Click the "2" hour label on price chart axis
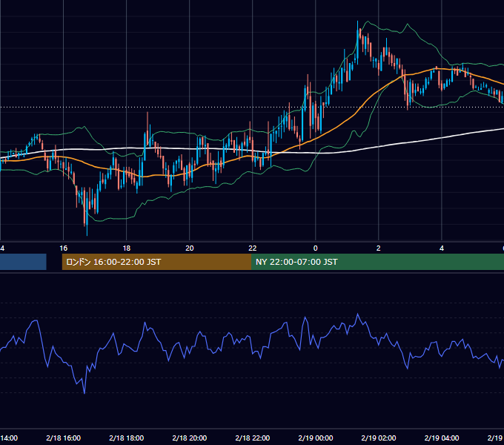The width and height of the screenshot is (504, 445). pos(378,248)
